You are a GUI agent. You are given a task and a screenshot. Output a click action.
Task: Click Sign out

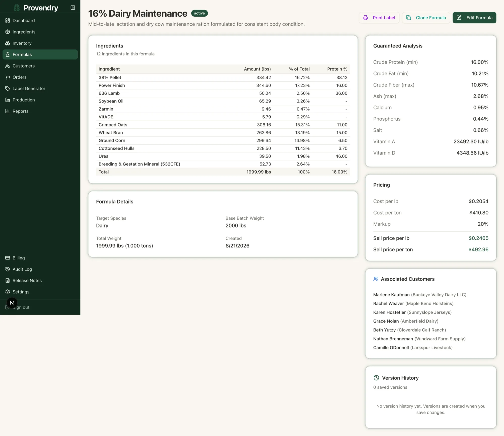(40, 307)
